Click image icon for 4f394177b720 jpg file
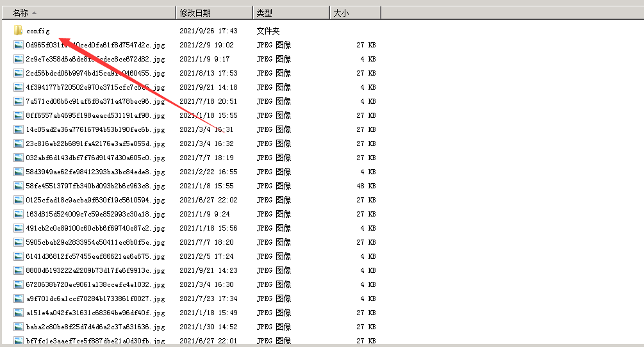Screen dimensions: 644x360 (19, 87)
